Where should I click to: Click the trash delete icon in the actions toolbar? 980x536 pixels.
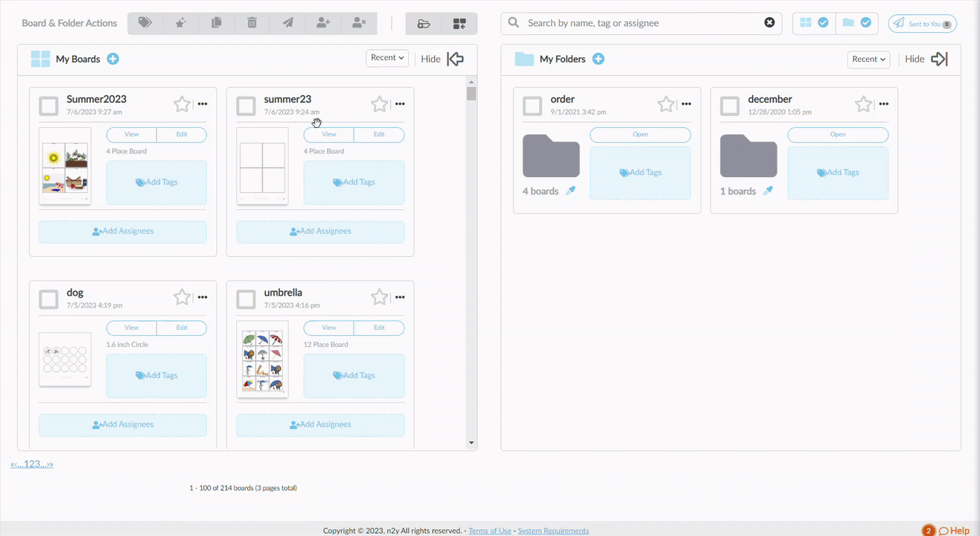coord(252,23)
